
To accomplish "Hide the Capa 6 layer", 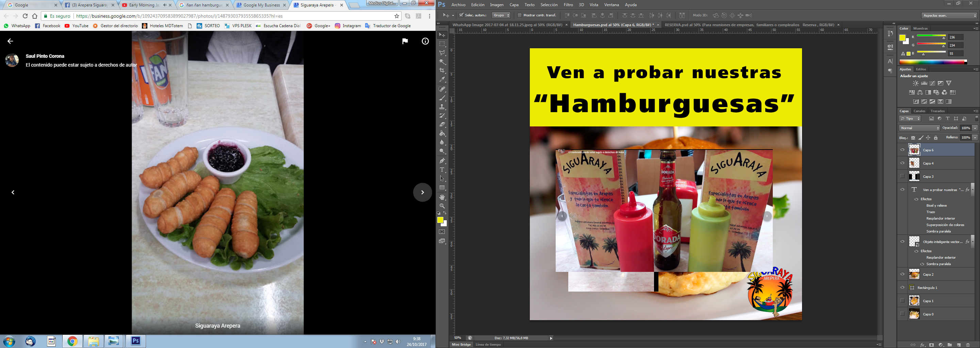I will [x=902, y=150].
